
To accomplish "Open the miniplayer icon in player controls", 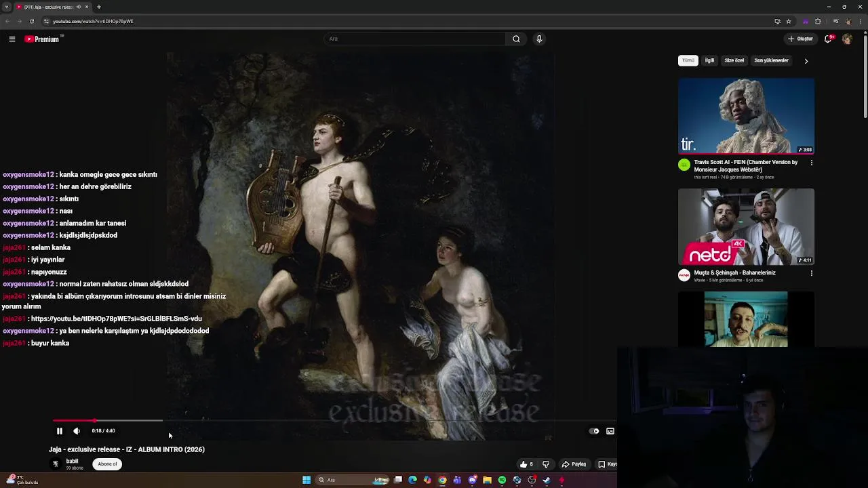I will coord(610,431).
